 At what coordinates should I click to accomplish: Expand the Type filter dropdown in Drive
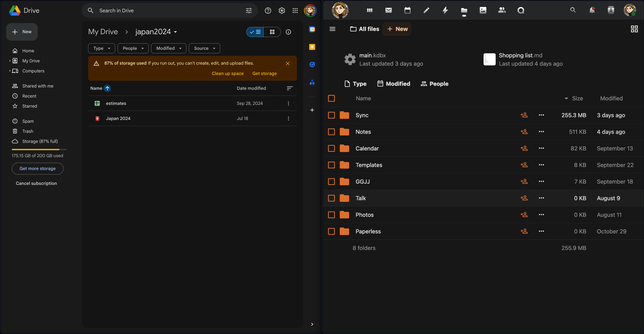[x=101, y=48]
